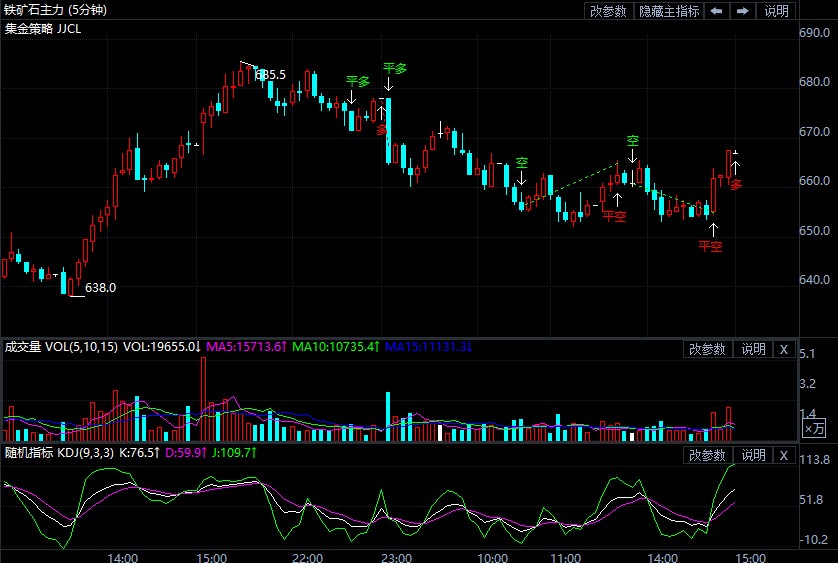Click the left arrow button in top toolbar
Image resolution: width=838 pixels, height=563 pixels.
(x=717, y=11)
